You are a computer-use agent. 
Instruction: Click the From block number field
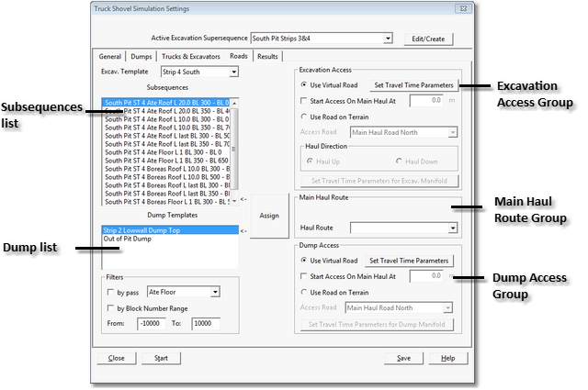tap(152, 323)
